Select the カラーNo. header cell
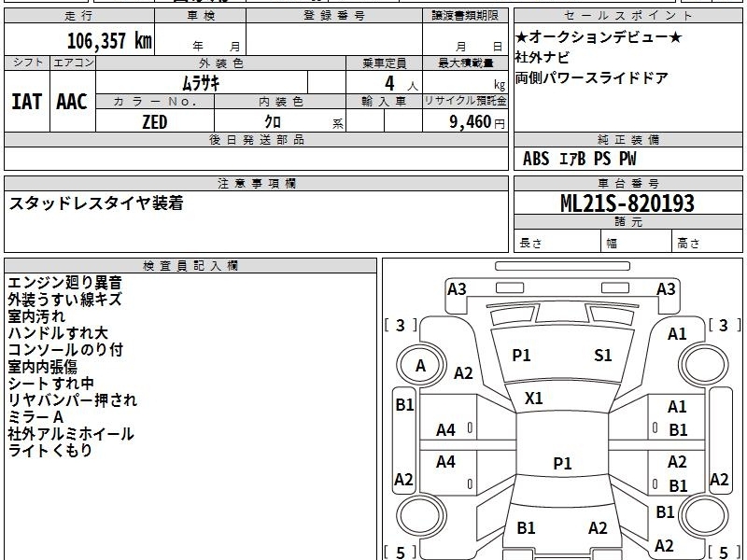Viewport: 747px width, 560px height. [x=155, y=102]
